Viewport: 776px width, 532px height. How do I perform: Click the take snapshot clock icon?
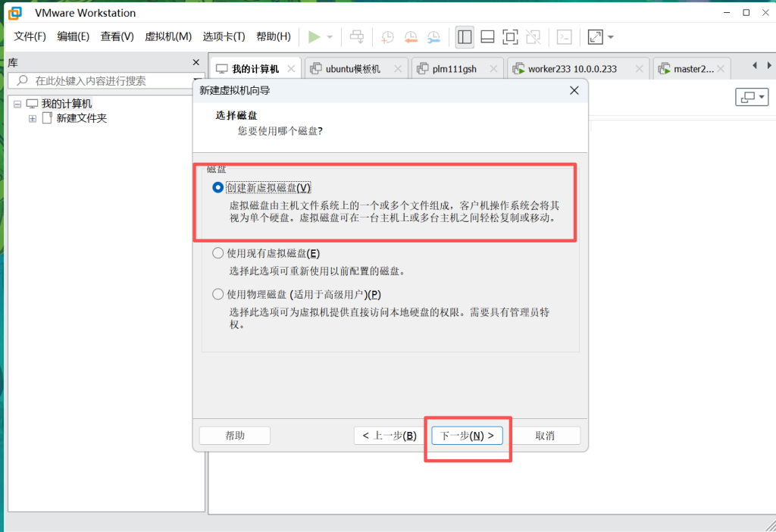point(387,36)
